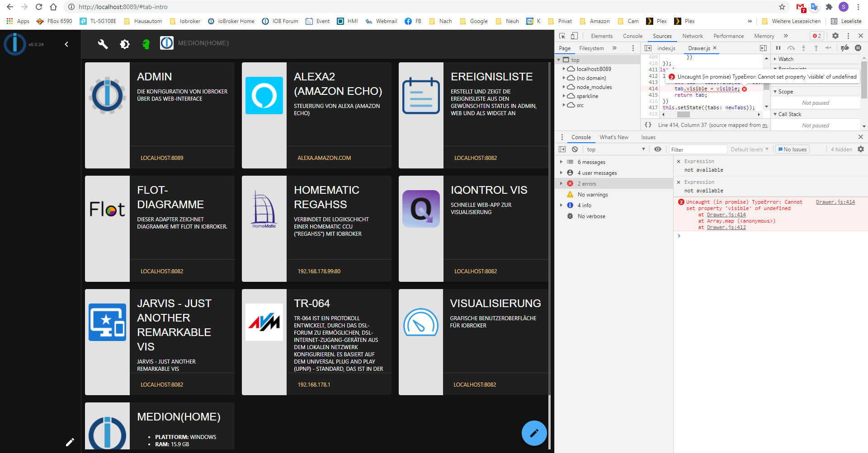Click the pencil edit icon in the sidebar
Viewport: 868px width, 453px height.
[x=70, y=442]
